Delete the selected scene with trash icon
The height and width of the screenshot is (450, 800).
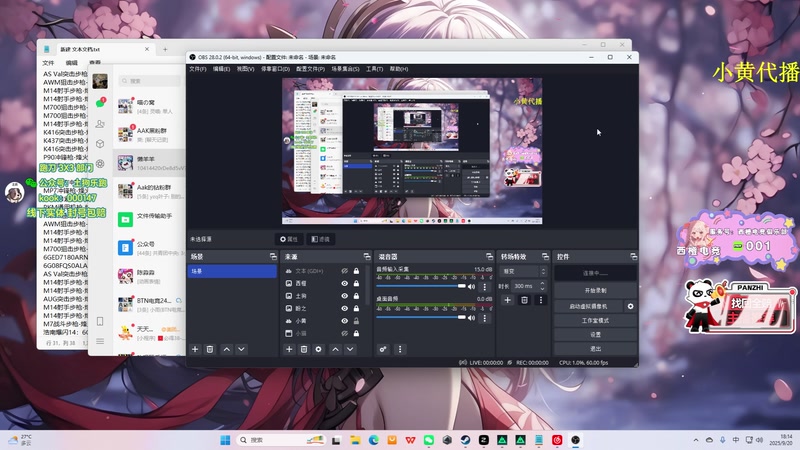(x=210, y=349)
